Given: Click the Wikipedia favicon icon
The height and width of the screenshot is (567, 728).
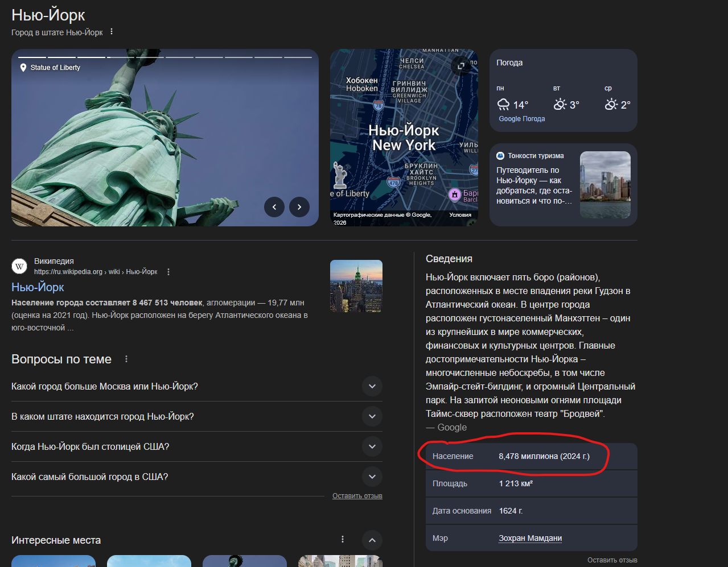Looking at the screenshot, I should (19, 266).
